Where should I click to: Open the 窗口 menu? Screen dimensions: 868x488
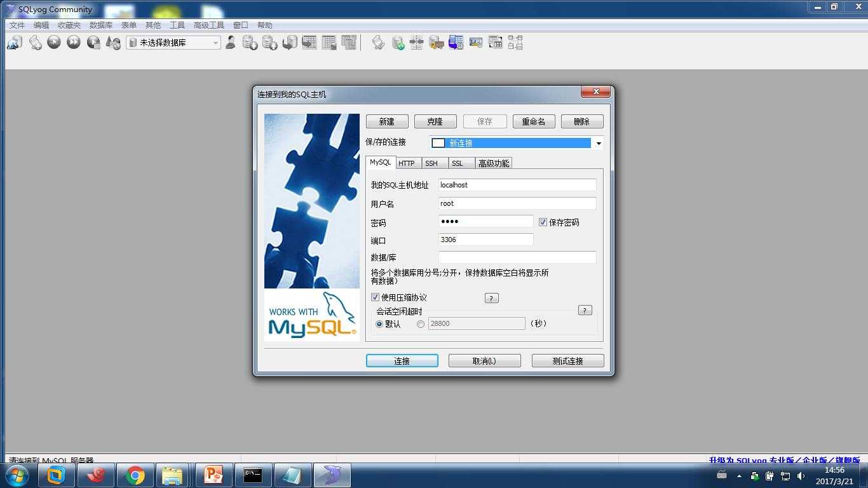241,25
